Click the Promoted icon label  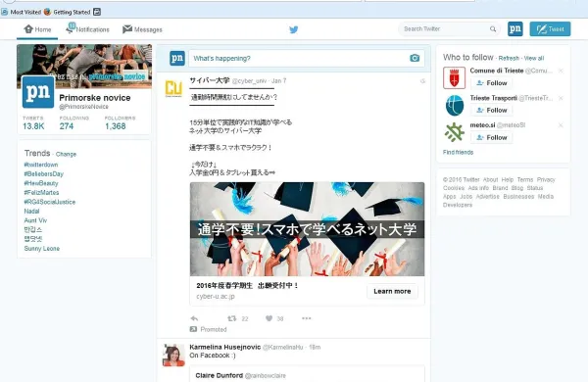pos(209,329)
